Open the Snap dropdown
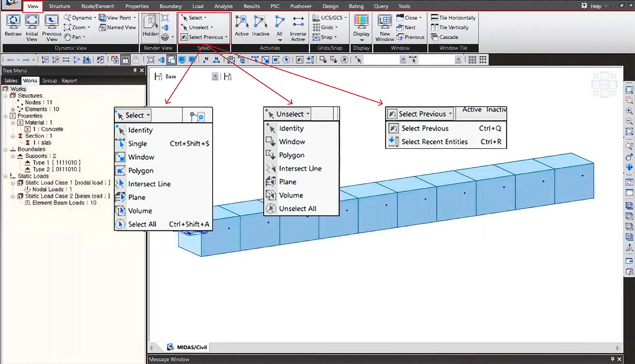The width and height of the screenshot is (635, 364). pyautogui.click(x=326, y=37)
